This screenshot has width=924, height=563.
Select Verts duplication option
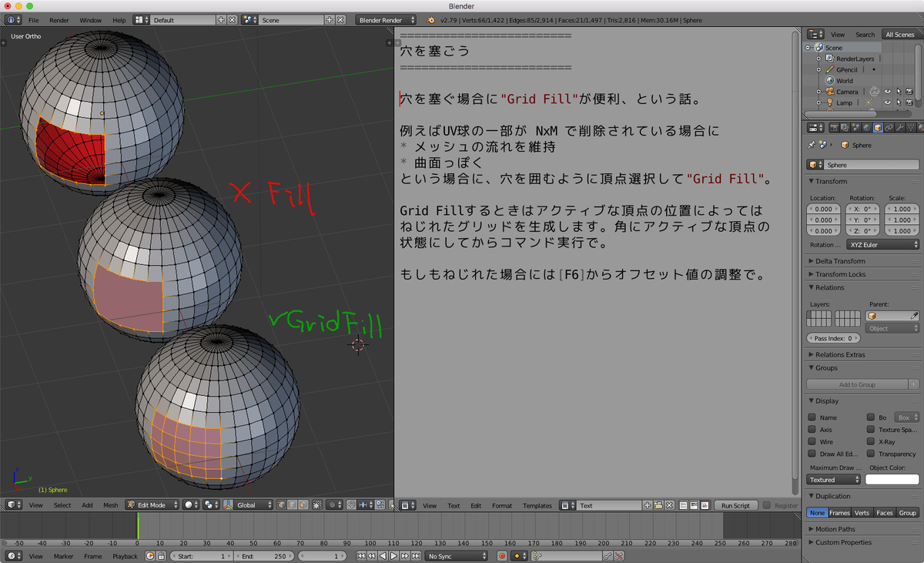tap(862, 512)
